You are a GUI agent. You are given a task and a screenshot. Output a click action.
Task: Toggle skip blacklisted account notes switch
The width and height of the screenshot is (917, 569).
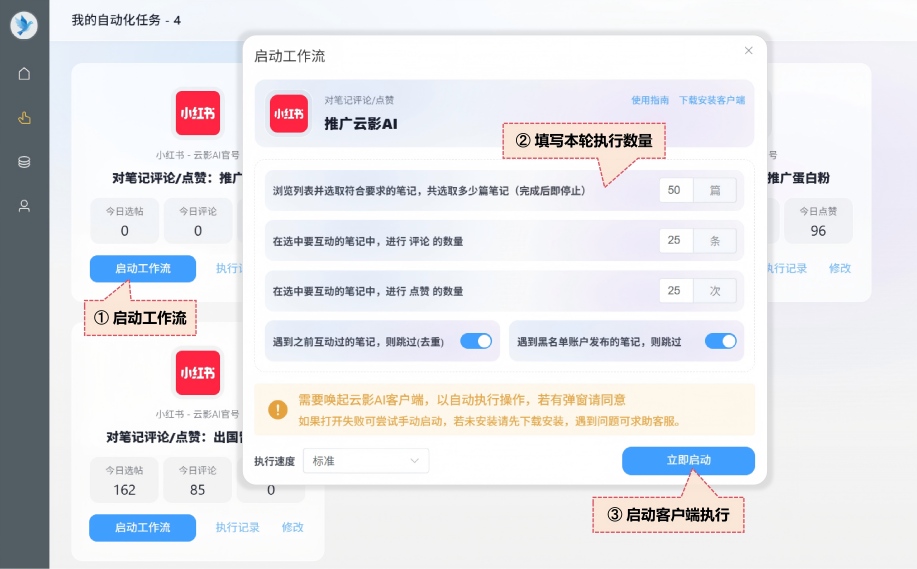pos(720,341)
